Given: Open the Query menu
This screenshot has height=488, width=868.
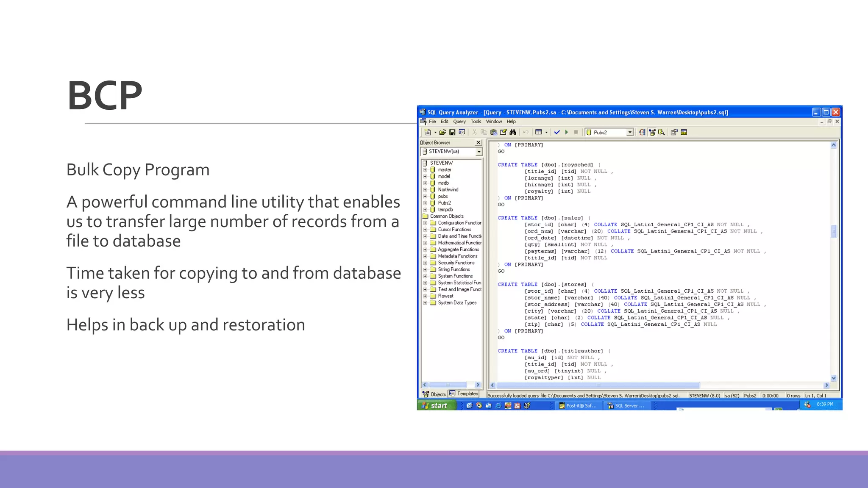Looking at the screenshot, I should point(459,122).
